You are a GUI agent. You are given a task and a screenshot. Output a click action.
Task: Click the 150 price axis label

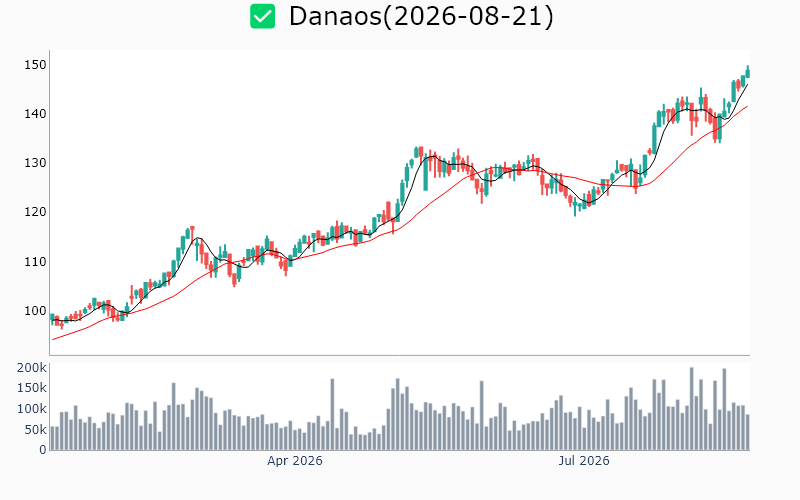tap(35, 65)
